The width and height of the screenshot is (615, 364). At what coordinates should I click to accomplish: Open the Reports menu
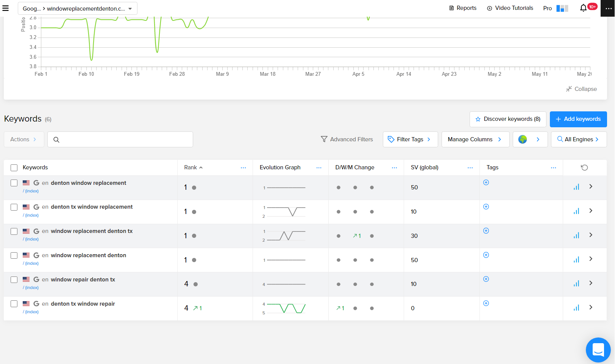coord(462,8)
